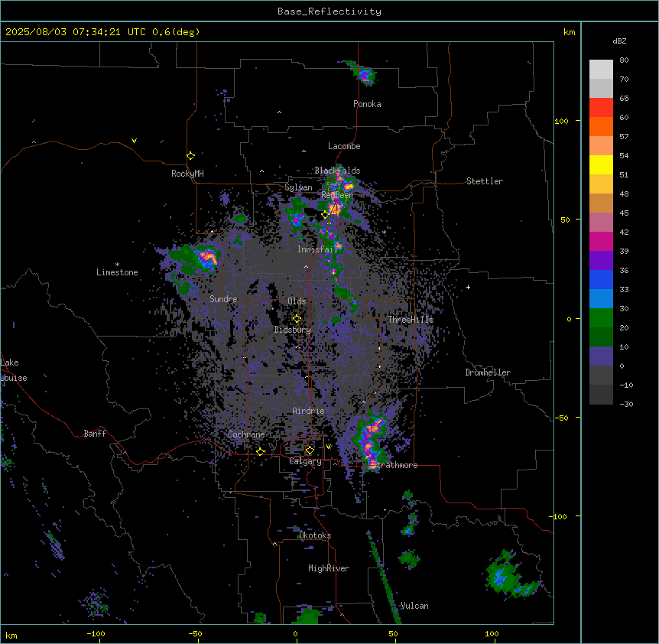Click the storm cell northwest of Sundre

tap(206, 257)
